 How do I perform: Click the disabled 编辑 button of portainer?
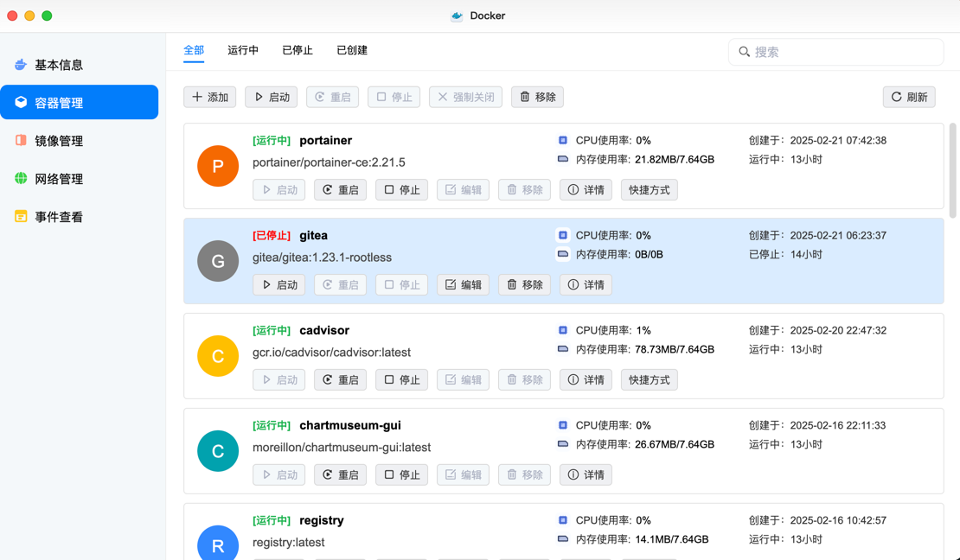[x=463, y=190]
